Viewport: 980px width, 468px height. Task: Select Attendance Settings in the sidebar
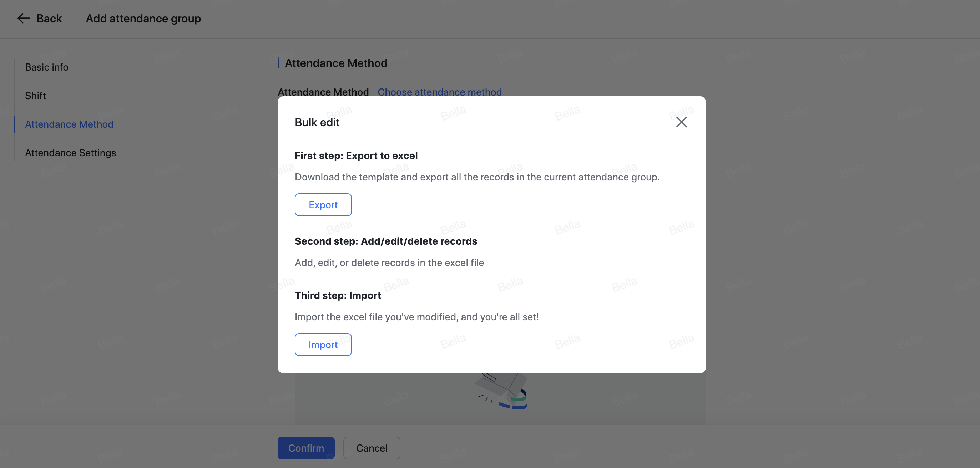[x=70, y=153]
